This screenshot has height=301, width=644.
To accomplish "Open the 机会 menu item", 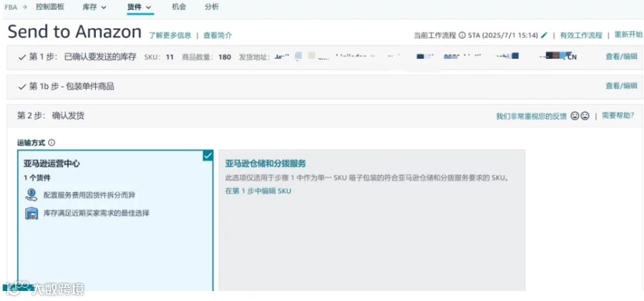I will pos(179,6).
